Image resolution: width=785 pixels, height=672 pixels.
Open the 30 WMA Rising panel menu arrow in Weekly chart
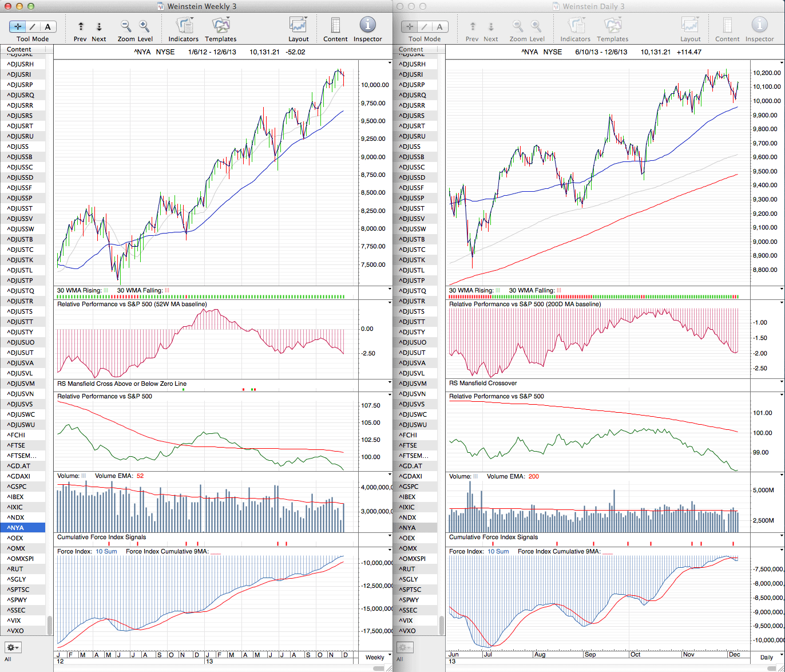pyautogui.click(x=390, y=289)
